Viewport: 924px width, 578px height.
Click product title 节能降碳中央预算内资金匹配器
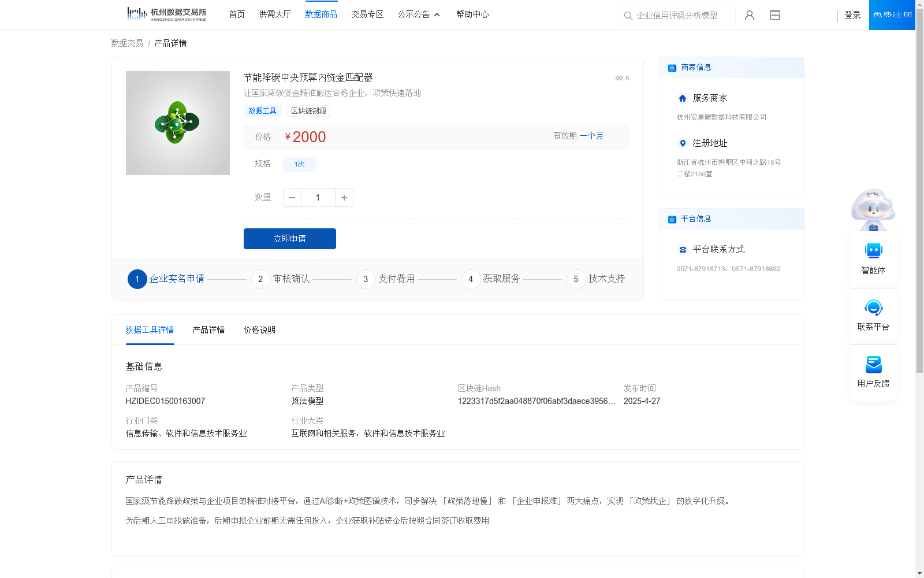coord(308,77)
